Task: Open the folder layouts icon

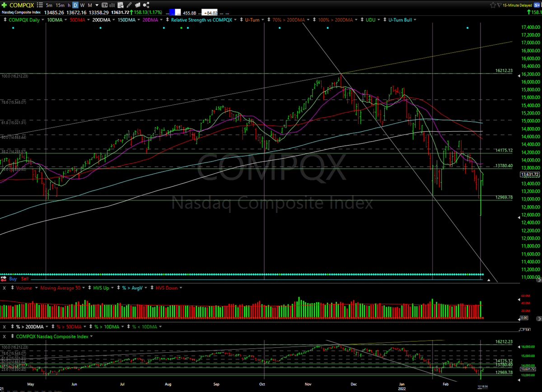Action: [138, 5]
